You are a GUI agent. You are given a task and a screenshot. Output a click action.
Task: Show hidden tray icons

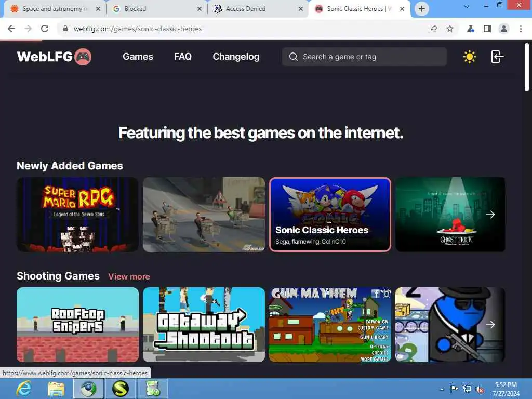click(442, 389)
